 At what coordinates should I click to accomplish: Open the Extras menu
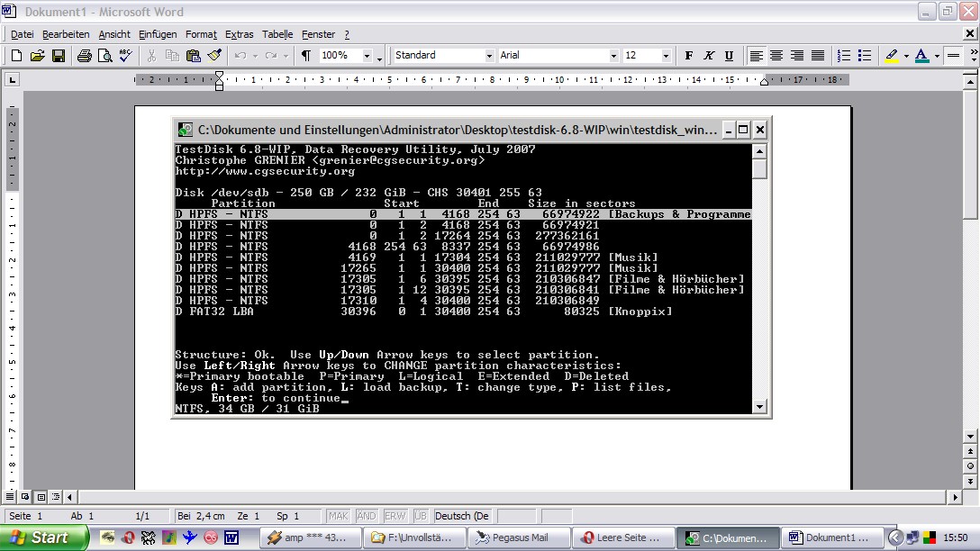click(240, 34)
